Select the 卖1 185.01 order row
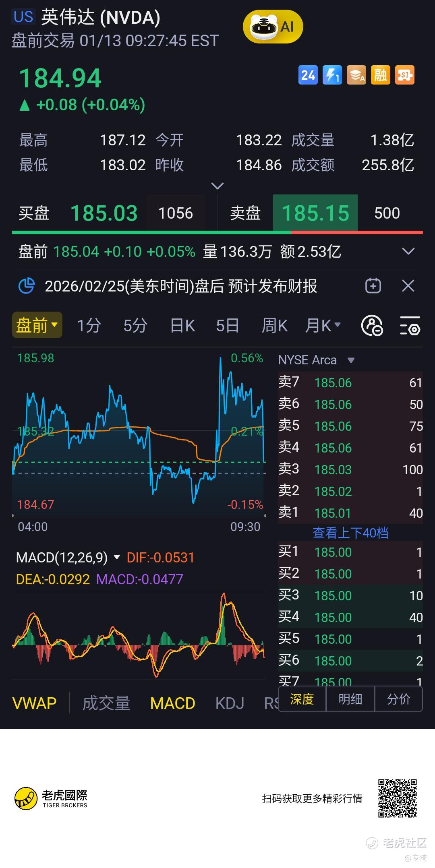 pyautogui.click(x=350, y=513)
